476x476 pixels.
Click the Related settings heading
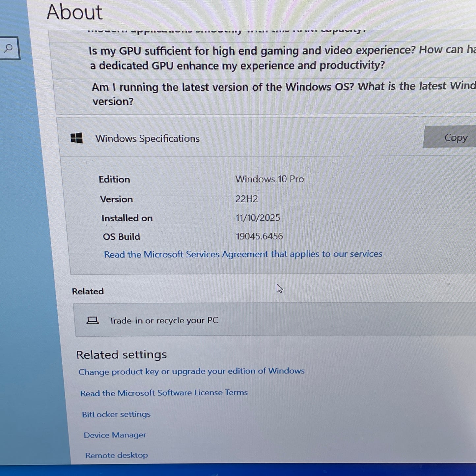click(121, 355)
